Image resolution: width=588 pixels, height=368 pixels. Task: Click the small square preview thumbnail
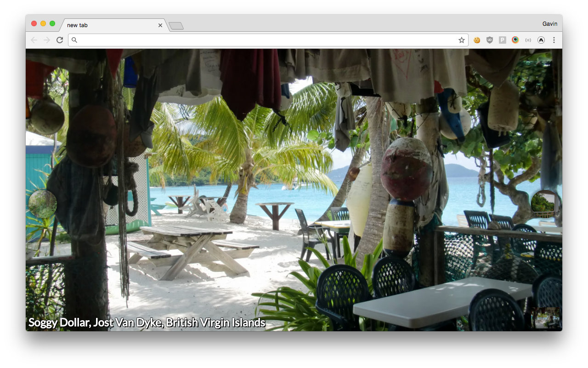pyautogui.click(x=546, y=318)
